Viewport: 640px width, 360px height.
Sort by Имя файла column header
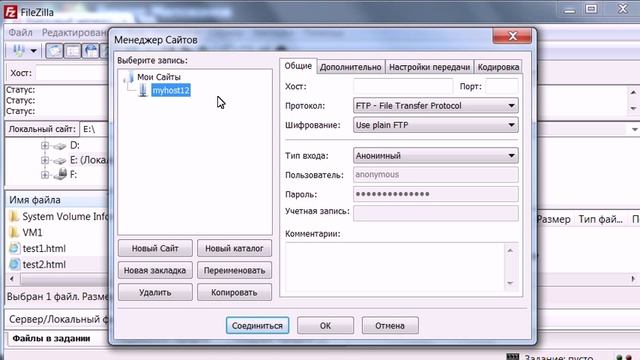coord(57,200)
